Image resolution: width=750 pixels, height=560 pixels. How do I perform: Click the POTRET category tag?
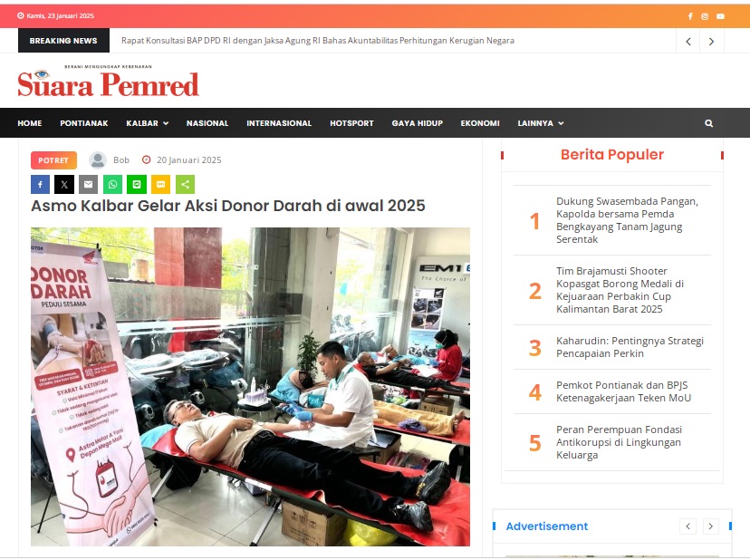click(53, 160)
